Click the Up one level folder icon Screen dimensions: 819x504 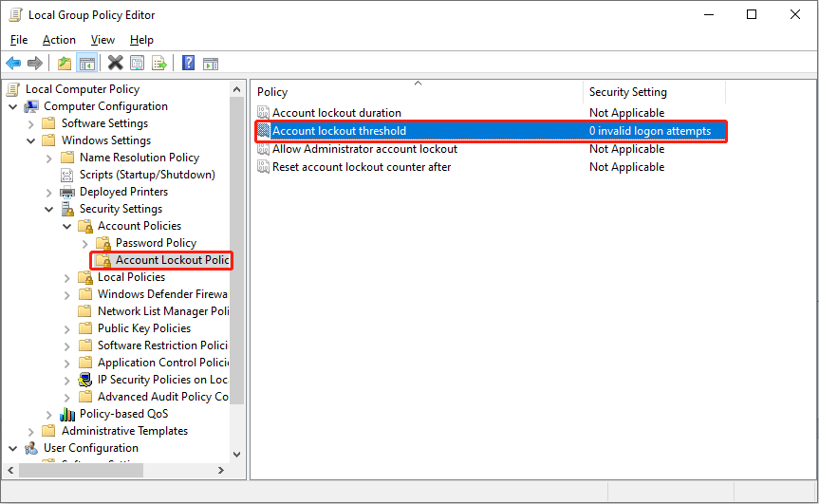tap(64, 64)
